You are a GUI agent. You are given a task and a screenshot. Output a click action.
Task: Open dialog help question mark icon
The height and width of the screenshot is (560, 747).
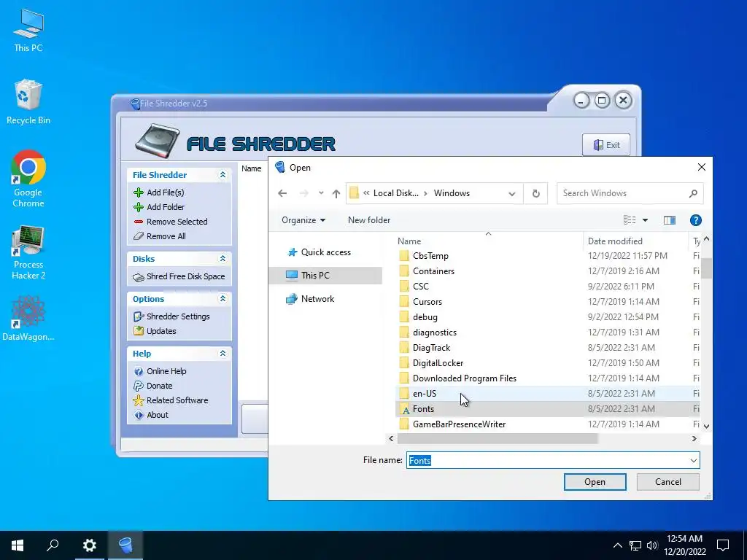coord(695,220)
